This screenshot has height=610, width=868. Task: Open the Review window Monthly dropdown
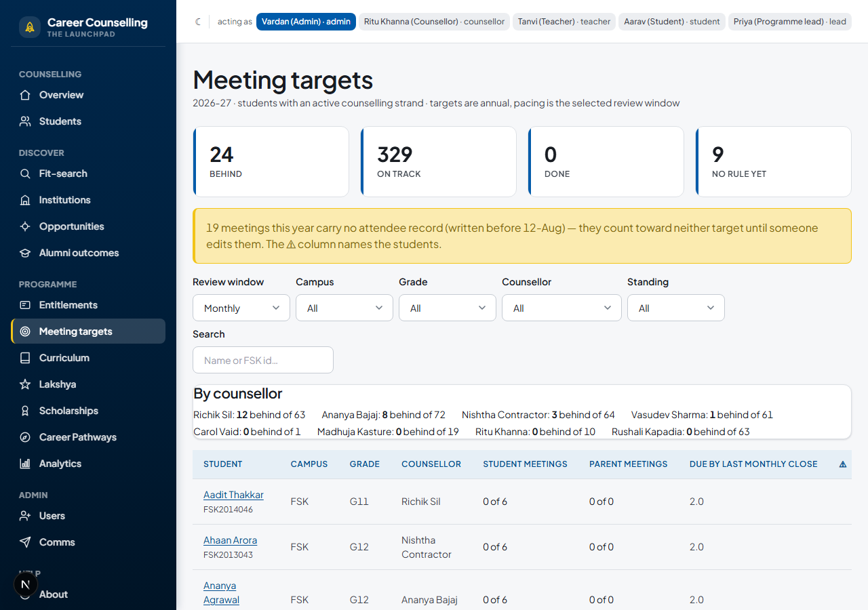point(241,308)
